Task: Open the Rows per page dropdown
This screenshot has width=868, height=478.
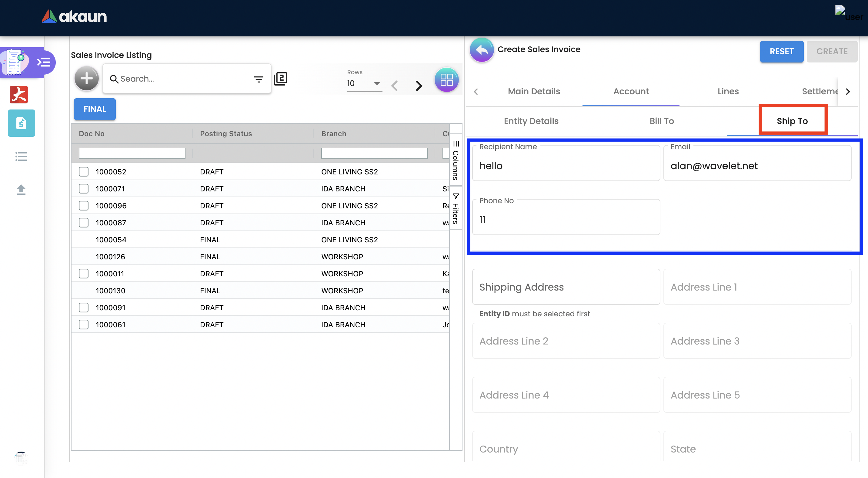Action: [364, 83]
